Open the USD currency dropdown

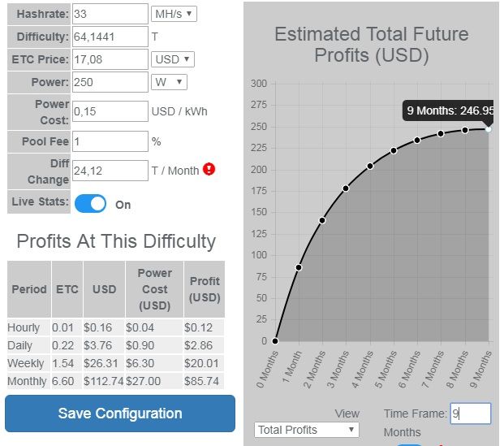(x=173, y=59)
